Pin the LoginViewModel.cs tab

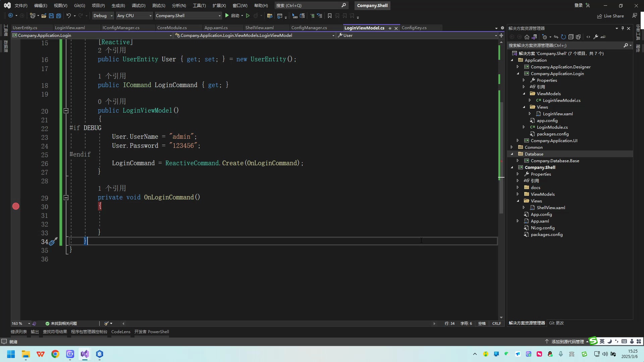390,28
